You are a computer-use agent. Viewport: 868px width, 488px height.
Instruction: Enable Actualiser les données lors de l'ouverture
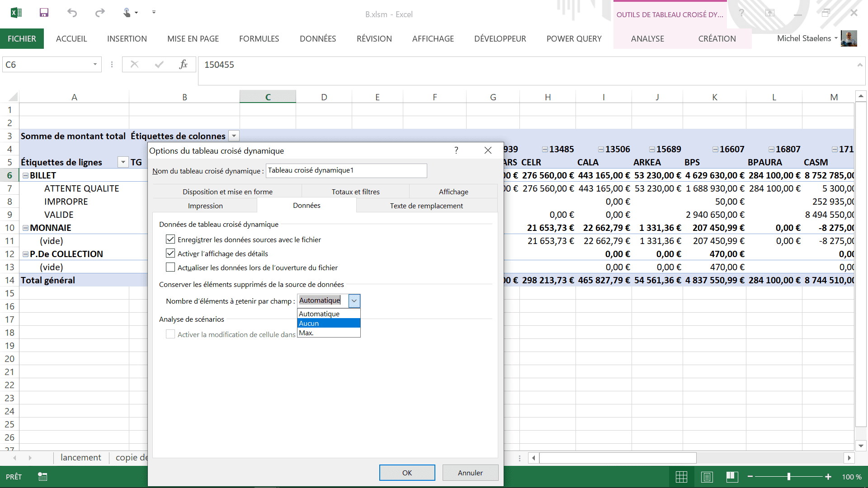(170, 267)
